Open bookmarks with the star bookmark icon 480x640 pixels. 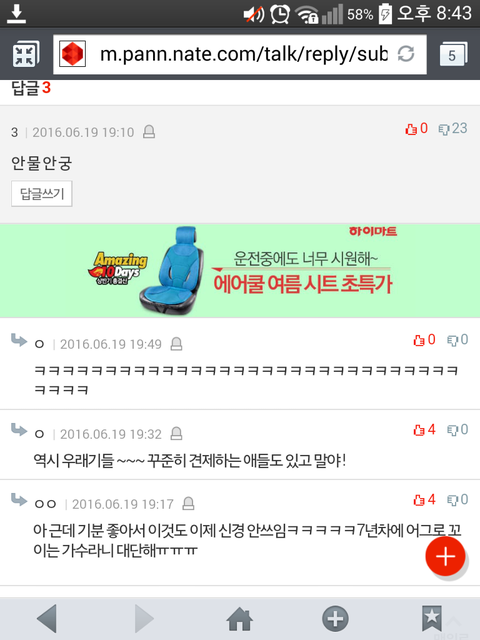click(432, 619)
